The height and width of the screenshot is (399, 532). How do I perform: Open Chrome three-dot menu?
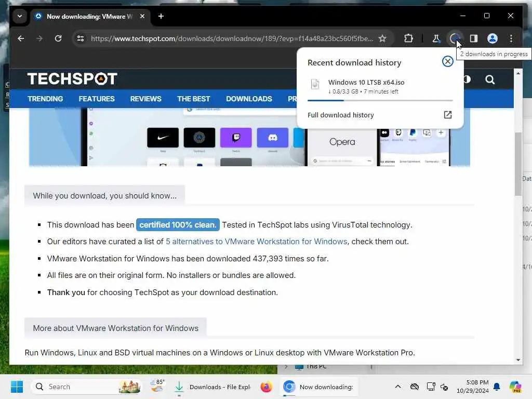pyautogui.click(x=511, y=38)
